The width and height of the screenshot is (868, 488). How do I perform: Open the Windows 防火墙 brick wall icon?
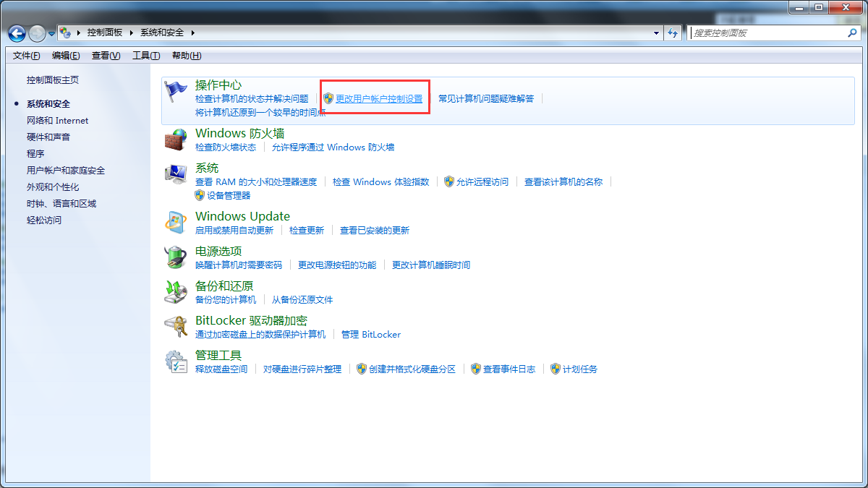point(176,140)
